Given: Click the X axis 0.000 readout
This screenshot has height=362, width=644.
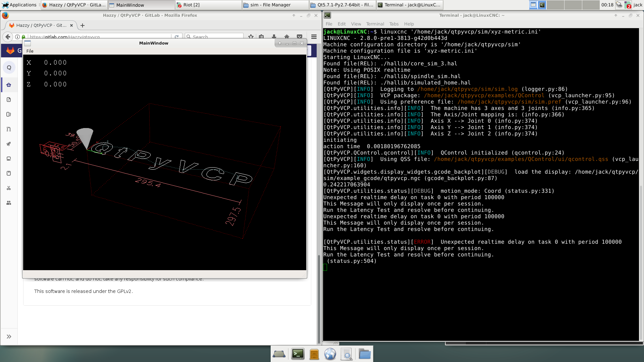Looking at the screenshot, I should [55, 63].
